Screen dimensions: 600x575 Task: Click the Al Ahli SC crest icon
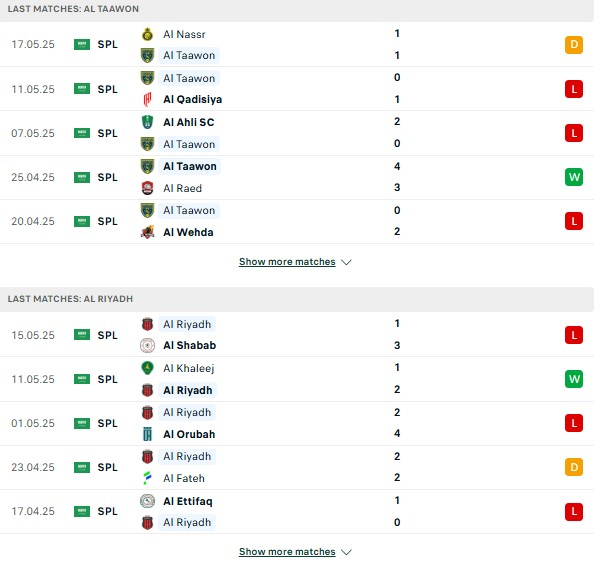click(x=147, y=122)
